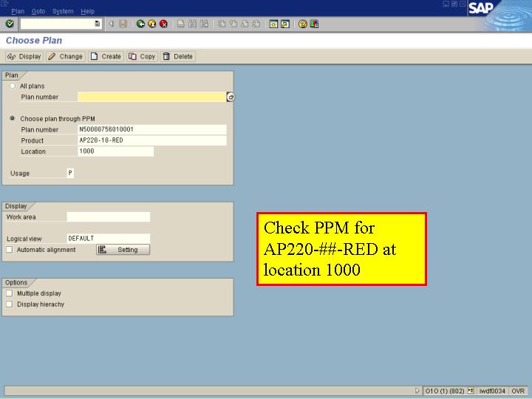Click the Create button
This screenshot has height=399, width=532.
click(x=106, y=56)
